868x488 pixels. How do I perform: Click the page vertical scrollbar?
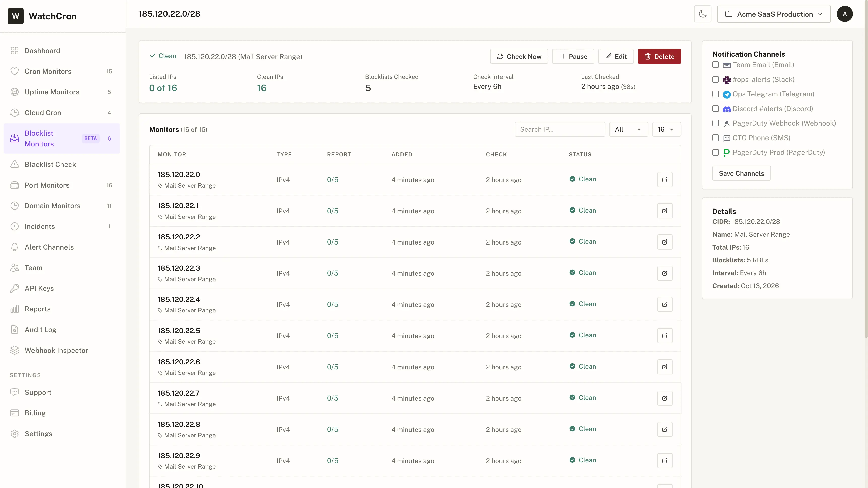click(866, 168)
